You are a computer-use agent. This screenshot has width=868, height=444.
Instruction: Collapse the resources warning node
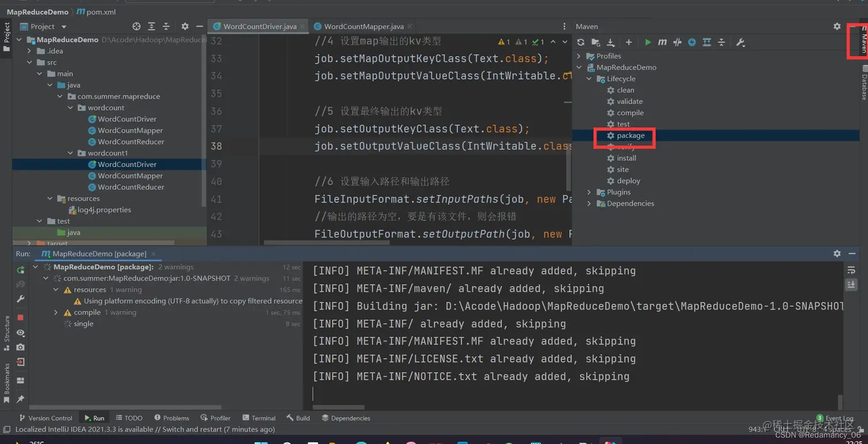coord(56,290)
